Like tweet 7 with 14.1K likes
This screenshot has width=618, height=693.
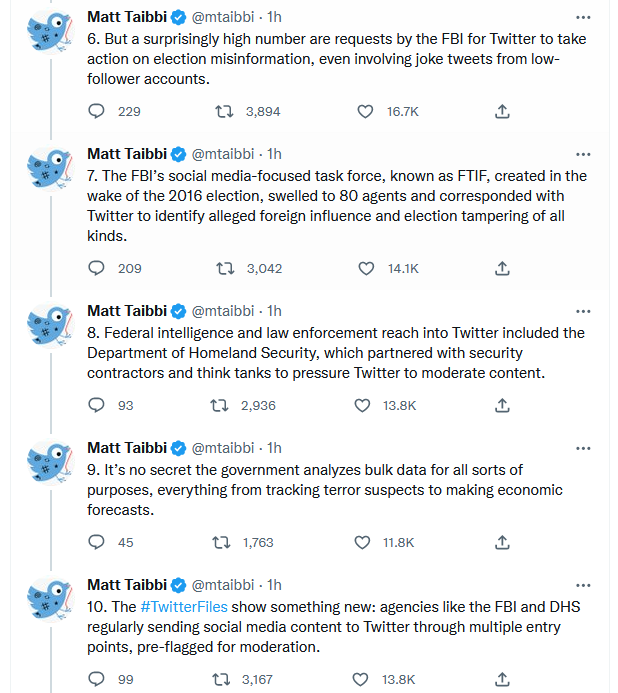click(366, 268)
